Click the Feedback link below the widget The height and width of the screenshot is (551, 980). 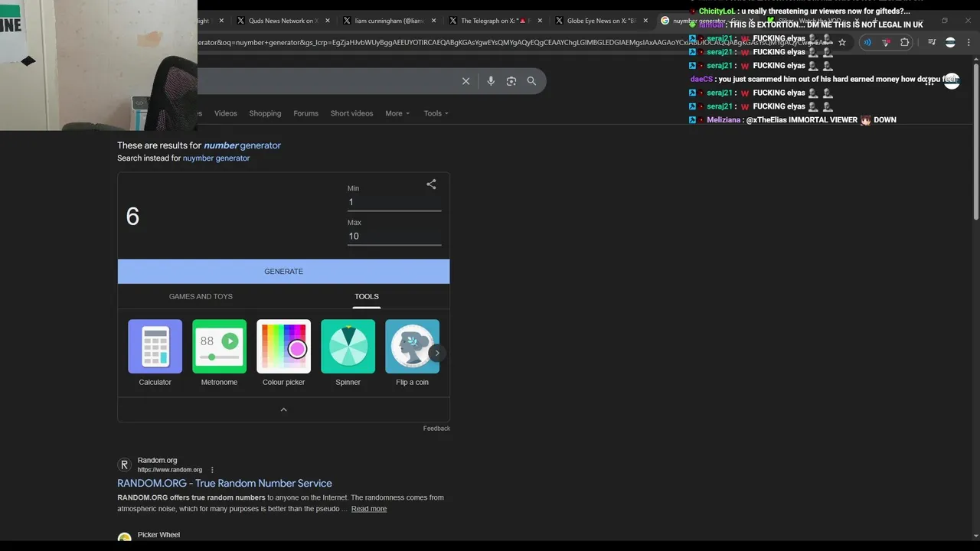click(x=436, y=429)
